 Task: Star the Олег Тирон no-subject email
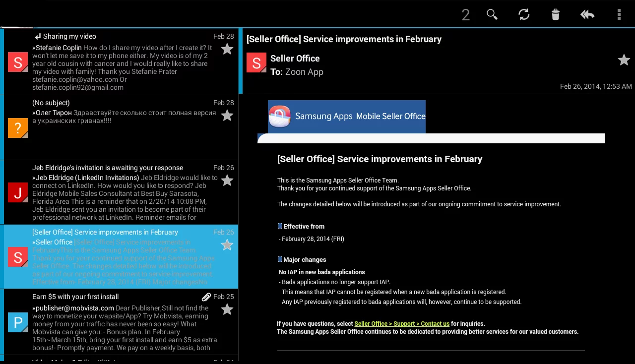click(x=227, y=115)
